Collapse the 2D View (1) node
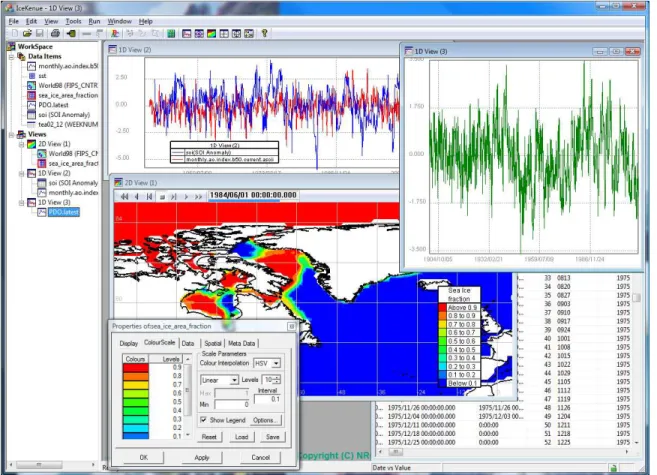This screenshot has height=475, width=657. (21, 144)
